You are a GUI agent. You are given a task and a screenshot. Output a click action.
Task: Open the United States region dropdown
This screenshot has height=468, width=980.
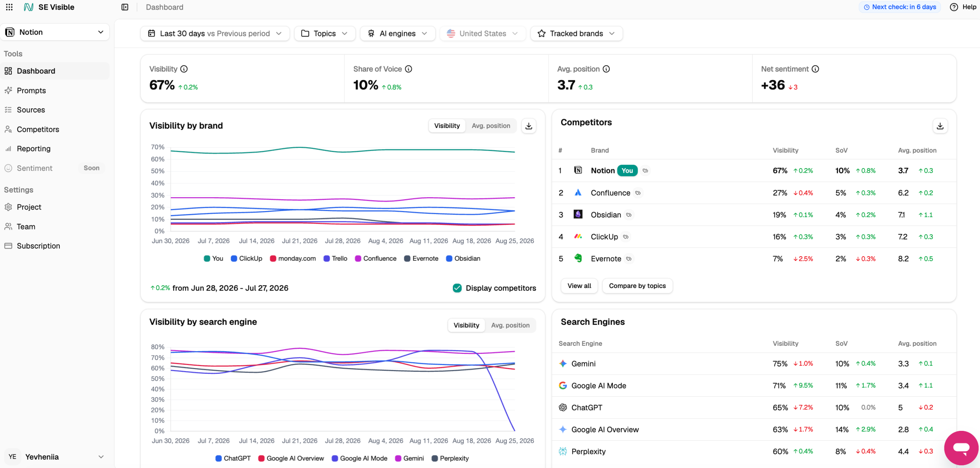pos(482,34)
